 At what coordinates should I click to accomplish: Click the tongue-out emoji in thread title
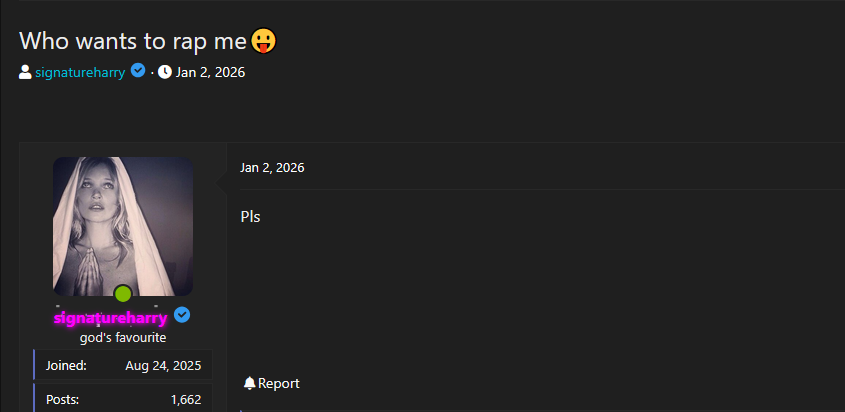click(x=263, y=41)
